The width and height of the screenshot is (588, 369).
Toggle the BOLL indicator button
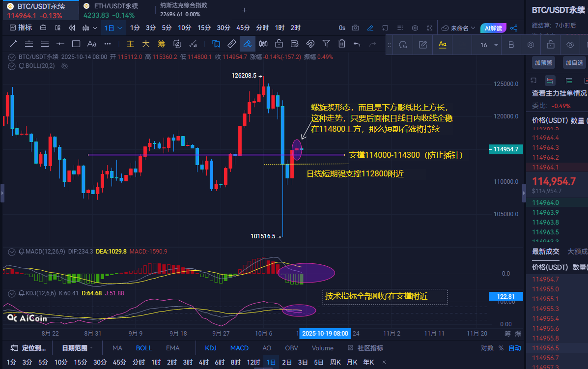[x=144, y=348]
